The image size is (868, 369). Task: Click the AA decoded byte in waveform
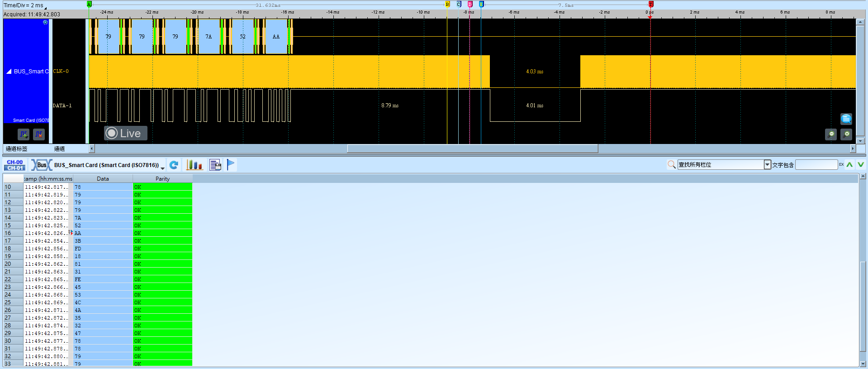point(276,37)
